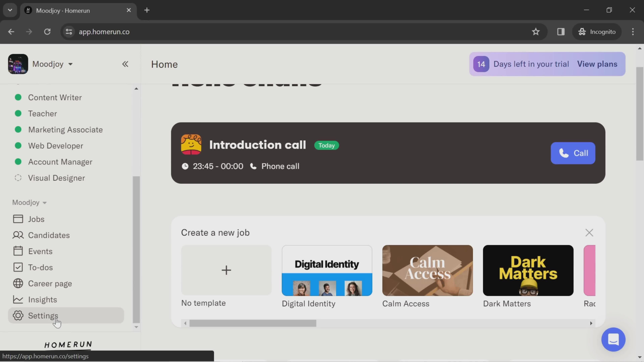Open the Web Developer job
The width and height of the screenshot is (644, 362).
point(56,146)
